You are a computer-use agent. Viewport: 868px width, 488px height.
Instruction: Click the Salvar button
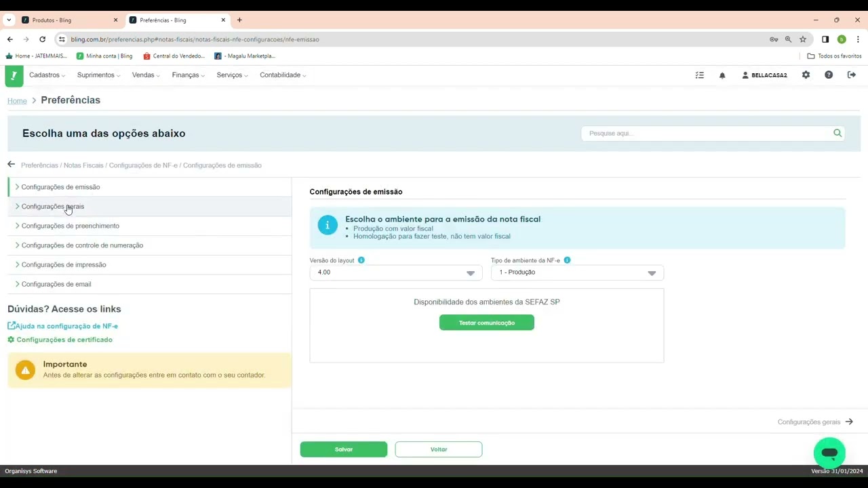click(x=344, y=449)
